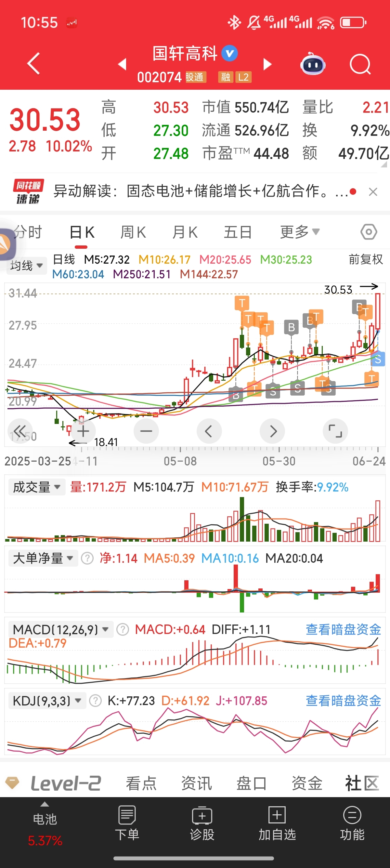The width and height of the screenshot is (390, 868).
Task: Tap the 换手率:9.92% value in volume panel
Action: (312, 487)
